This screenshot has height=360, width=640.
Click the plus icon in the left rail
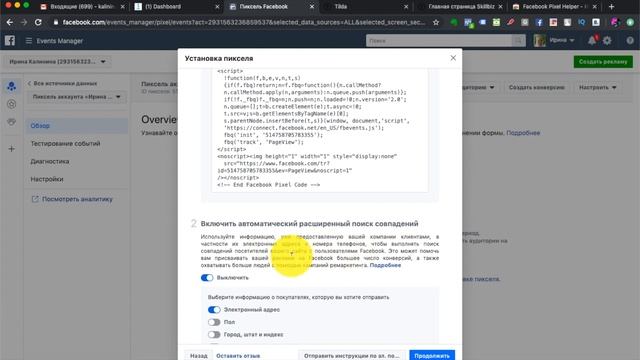tap(11, 149)
